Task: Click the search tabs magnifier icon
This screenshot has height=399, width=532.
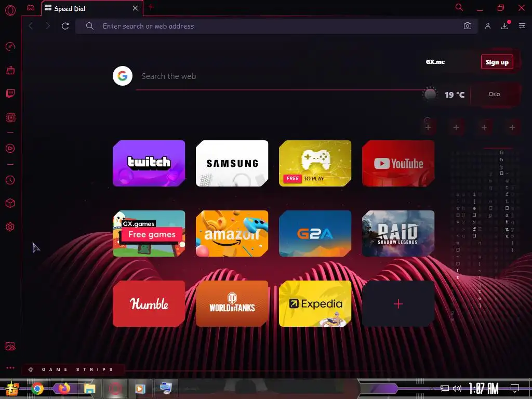Action: pos(459,7)
